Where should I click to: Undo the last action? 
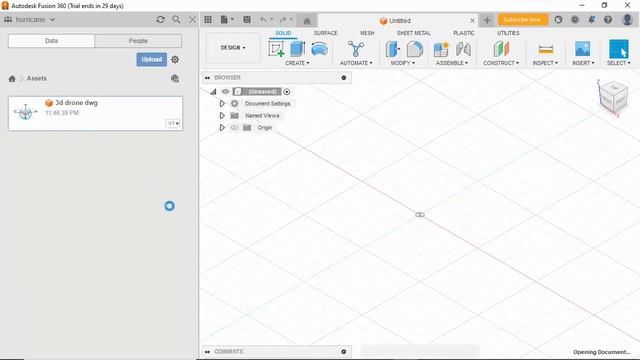point(263,20)
